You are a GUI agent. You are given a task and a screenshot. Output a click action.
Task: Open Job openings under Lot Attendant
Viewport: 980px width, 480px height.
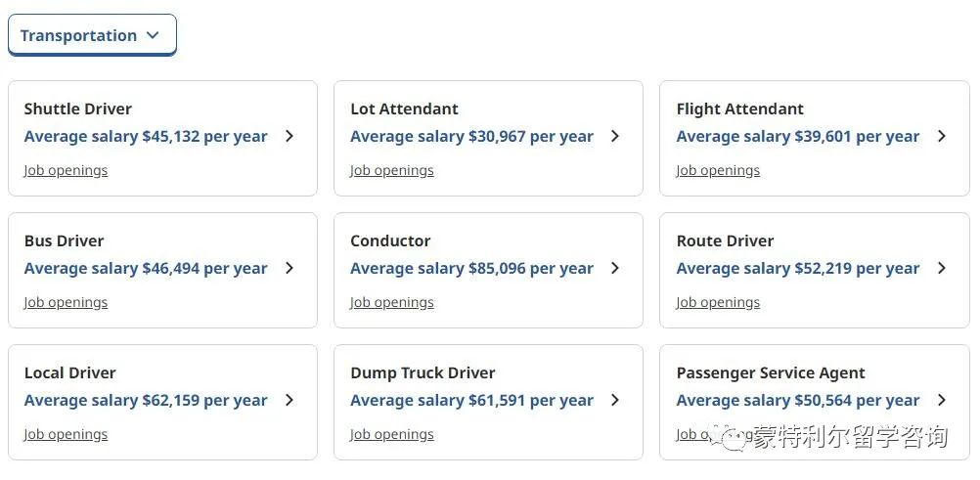(392, 171)
